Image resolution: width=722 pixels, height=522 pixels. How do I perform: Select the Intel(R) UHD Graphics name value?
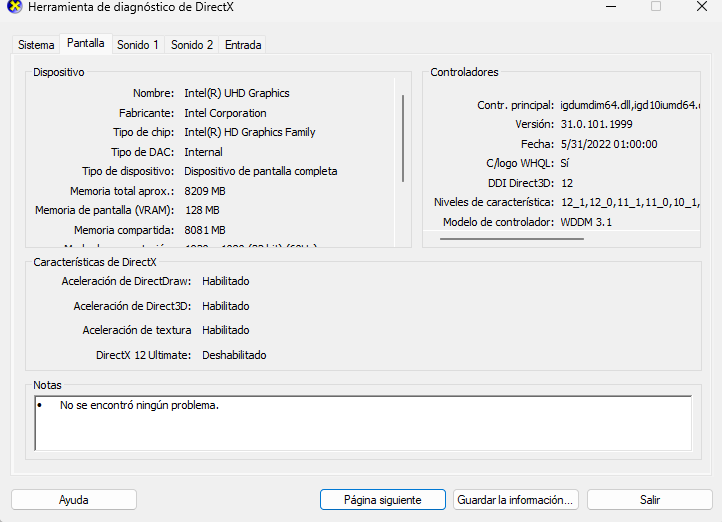237,93
